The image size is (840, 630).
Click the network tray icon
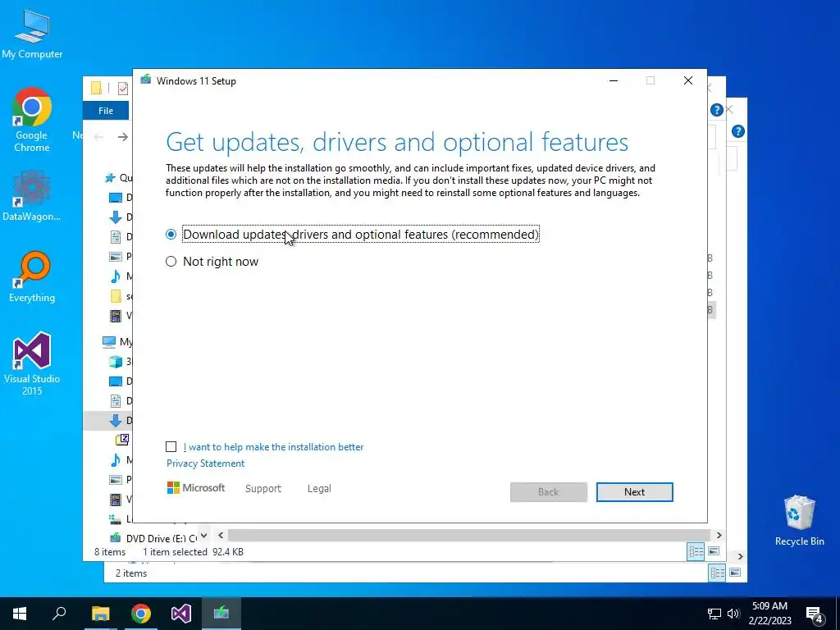tap(714, 614)
